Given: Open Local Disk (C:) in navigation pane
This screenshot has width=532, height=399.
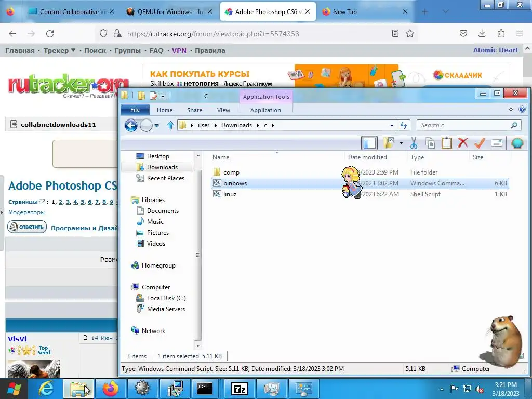Looking at the screenshot, I should coord(166,298).
